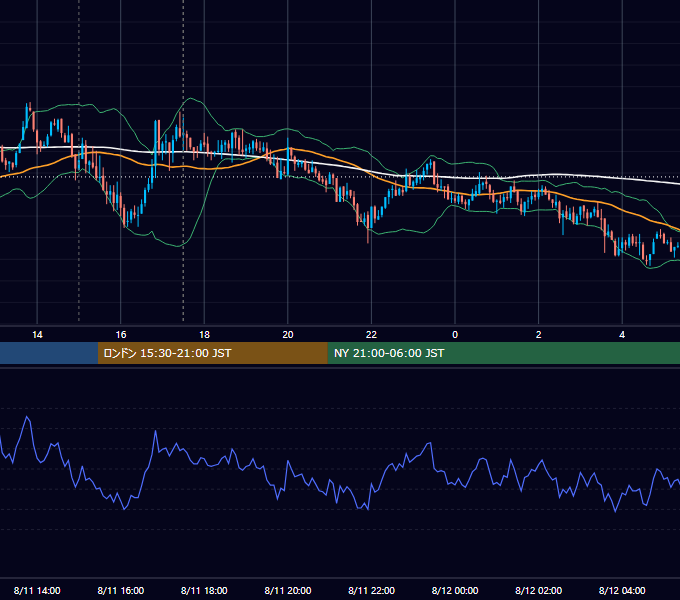The width and height of the screenshot is (680, 600).
Task: Click the 8/12 02:00 date label
Action: 539,590
